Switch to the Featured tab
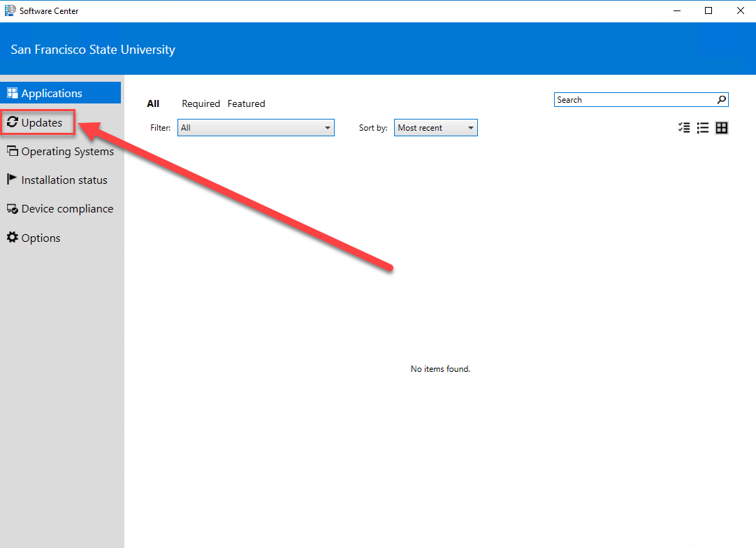The image size is (756, 548). tap(247, 103)
